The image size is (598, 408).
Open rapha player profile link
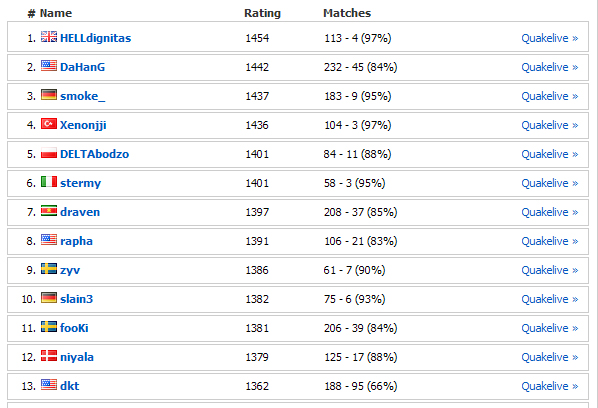pyautogui.click(x=76, y=241)
